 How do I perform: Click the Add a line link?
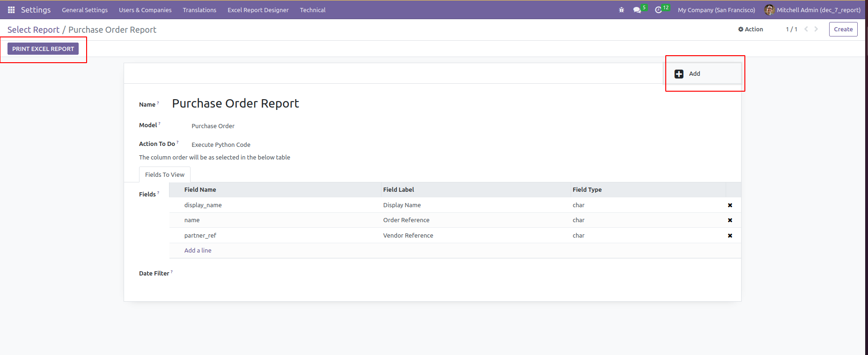click(198, 251)
